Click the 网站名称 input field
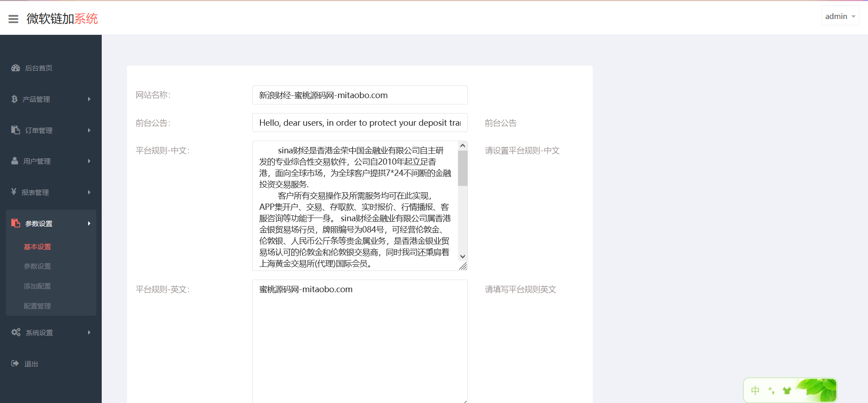868x403 pixels. tap(360, 95)
